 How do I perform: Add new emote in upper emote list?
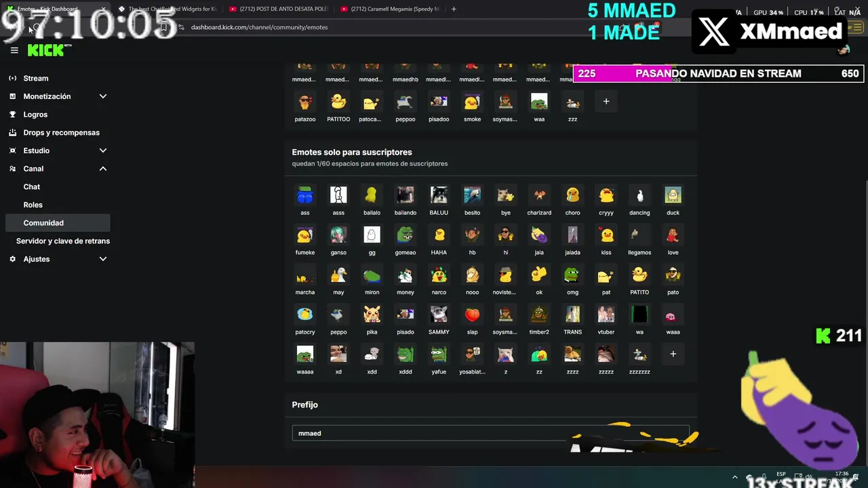pyautogui.click(x=606, y=102)
